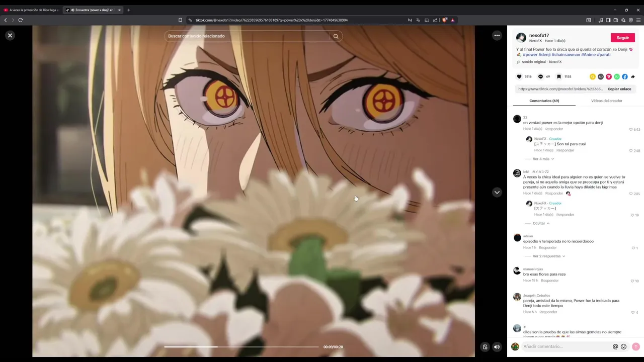
Task: Open nexofx17 profile name
Action: click(539, 35)
